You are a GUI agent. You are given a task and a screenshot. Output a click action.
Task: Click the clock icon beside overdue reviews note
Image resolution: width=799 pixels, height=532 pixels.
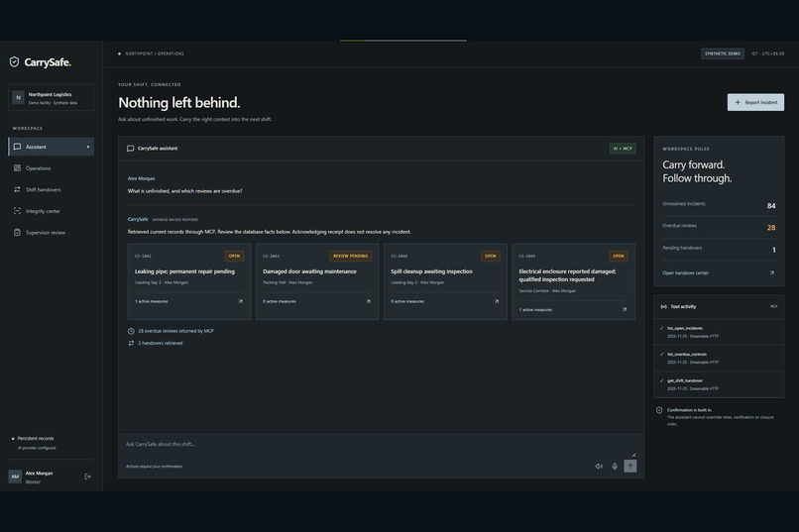tap(131, 331)
